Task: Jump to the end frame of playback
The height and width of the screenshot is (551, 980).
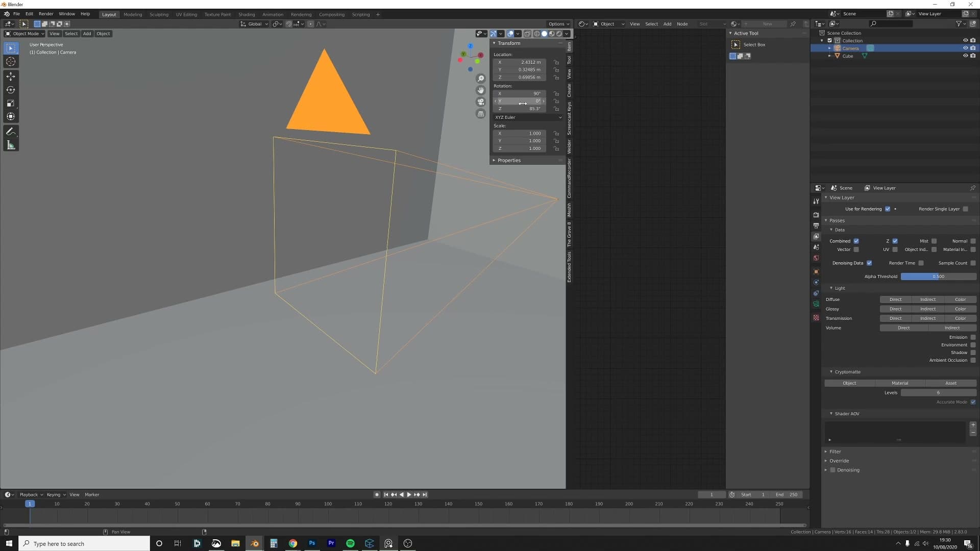Action: coord(425,494)
